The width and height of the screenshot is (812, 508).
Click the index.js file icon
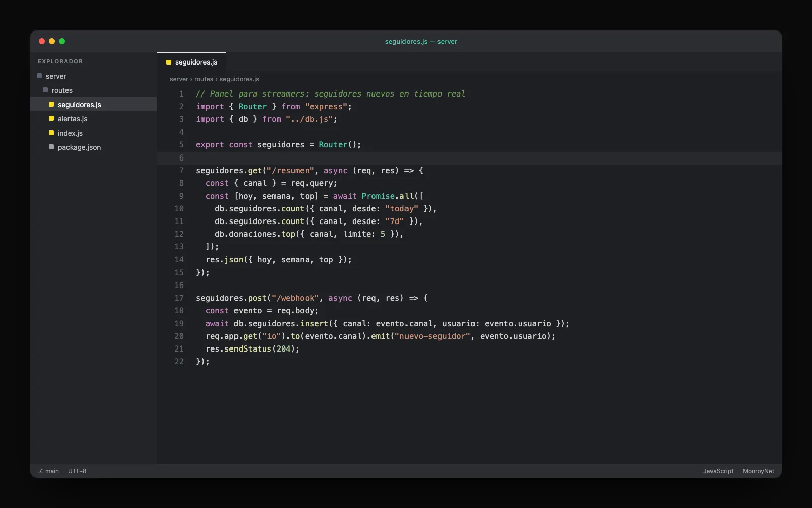click(x=51, y=133)
